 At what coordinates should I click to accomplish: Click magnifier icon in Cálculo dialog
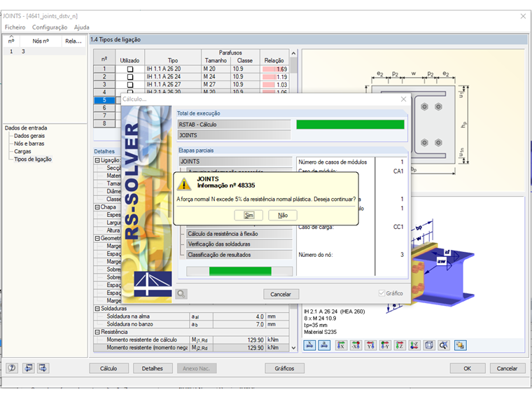(x=181, y=294)
